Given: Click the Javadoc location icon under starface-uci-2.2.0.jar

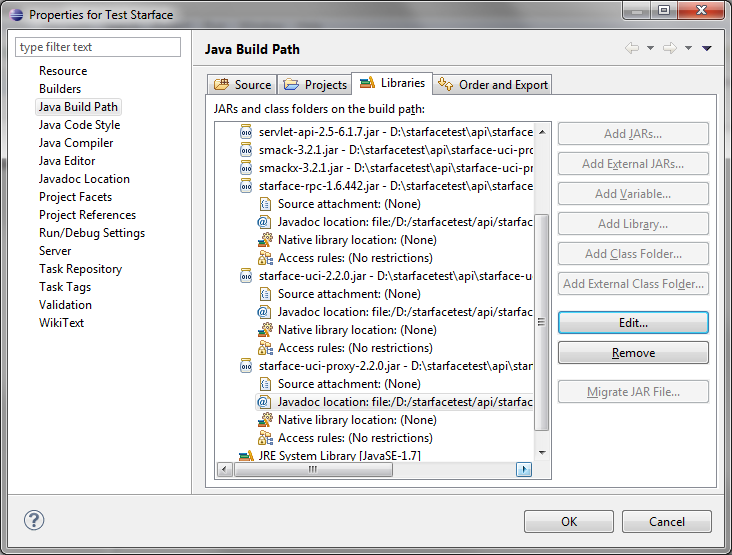Looking at the screenshot, I should coord(265,312).
